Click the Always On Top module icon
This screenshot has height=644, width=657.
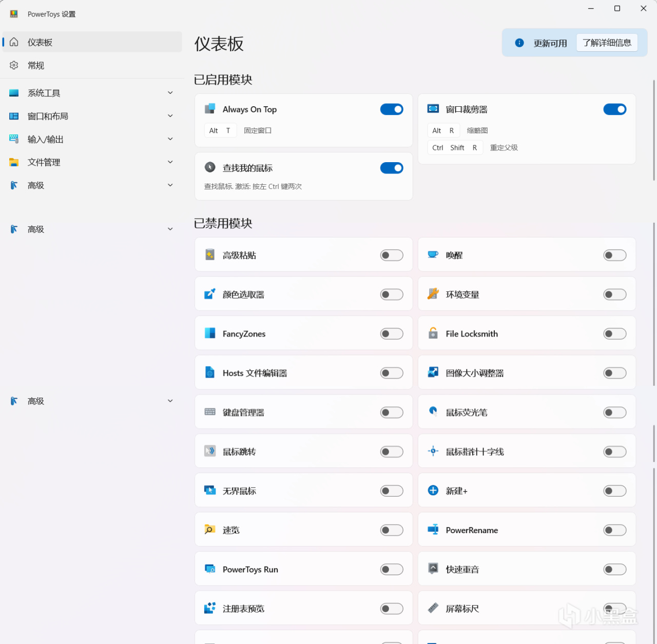click(210, 109)
